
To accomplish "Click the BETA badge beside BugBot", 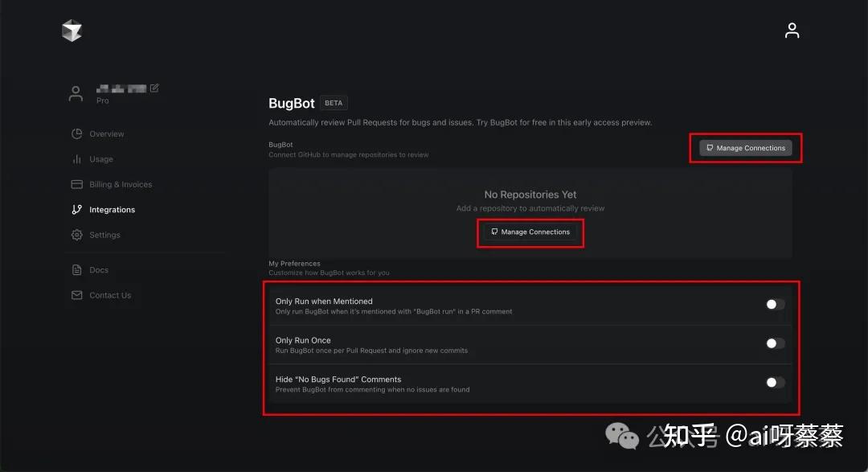I will pos(334,103).
